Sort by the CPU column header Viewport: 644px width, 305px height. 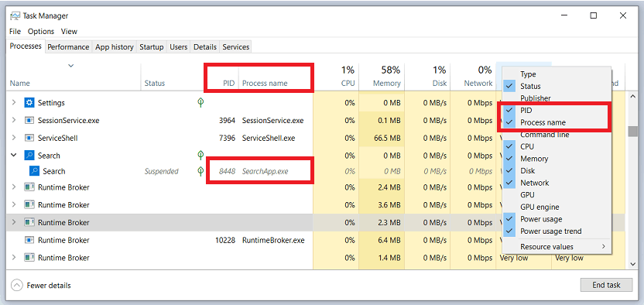pyautogui.click(x=337, y=77)
